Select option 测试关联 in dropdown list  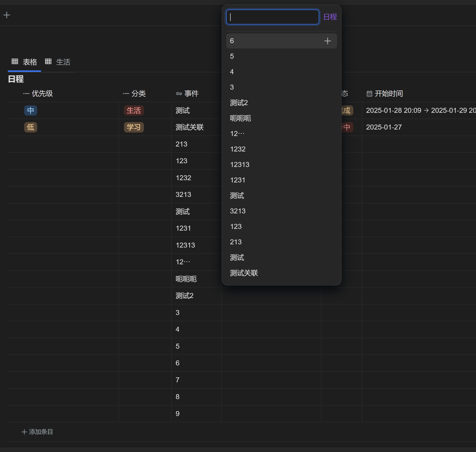(244, 273)
